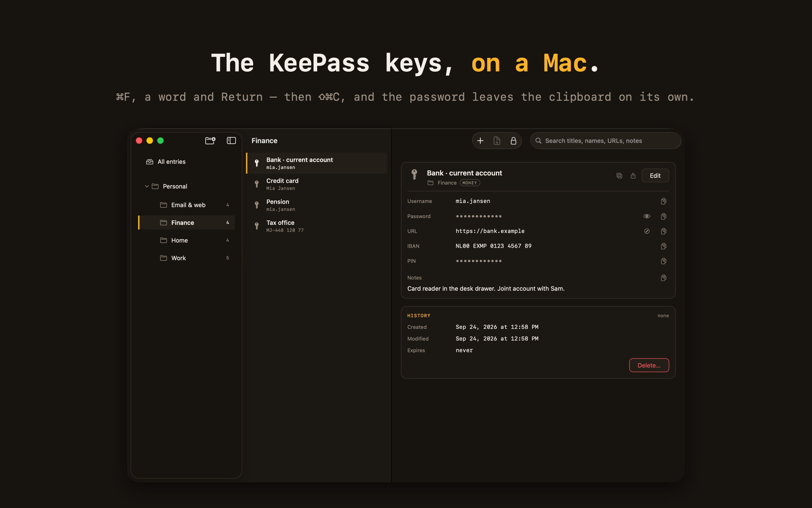Duplicate the Bank current account entry
Viewport: 812px width, 508px height.
619,176
